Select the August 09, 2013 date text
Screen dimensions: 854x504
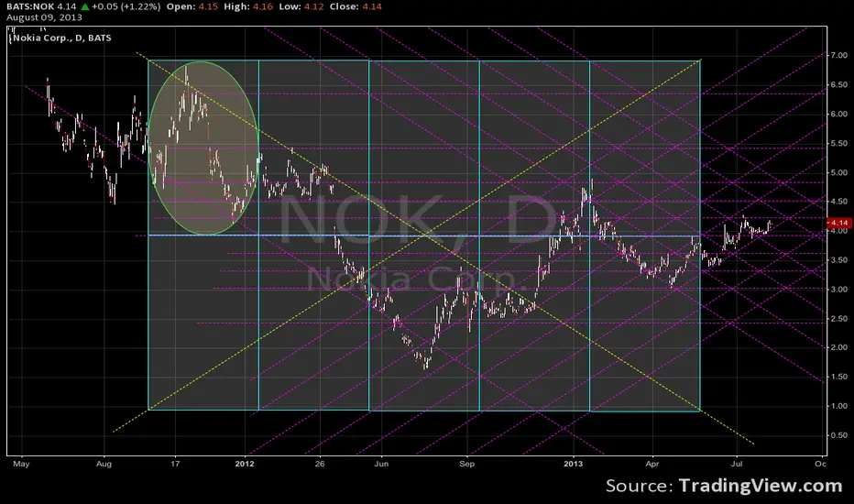44,17
